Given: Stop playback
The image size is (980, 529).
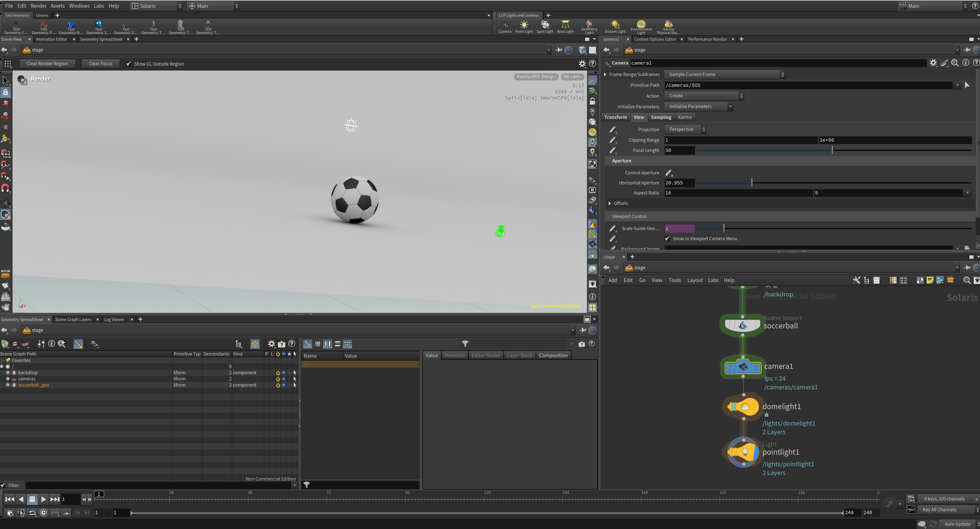Looking at the screenshot, I should click(32, 499).
